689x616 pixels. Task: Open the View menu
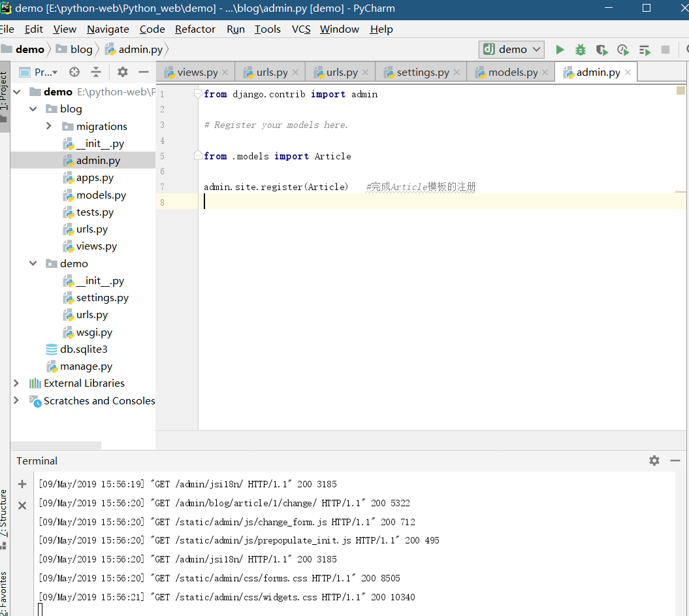coord(65,29)
